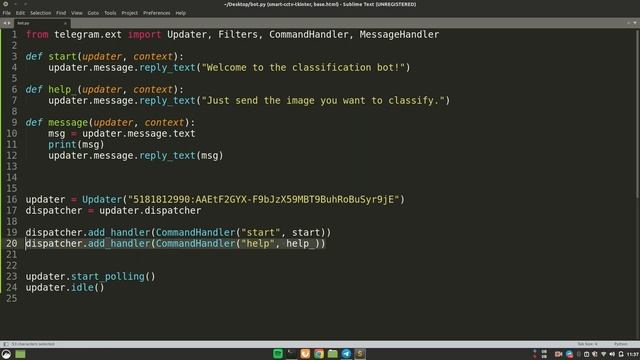Screen dimensions: 640x360
Task: Click the volume speaker tray icon
Action: pyautogui.click(x=612, y=354)
